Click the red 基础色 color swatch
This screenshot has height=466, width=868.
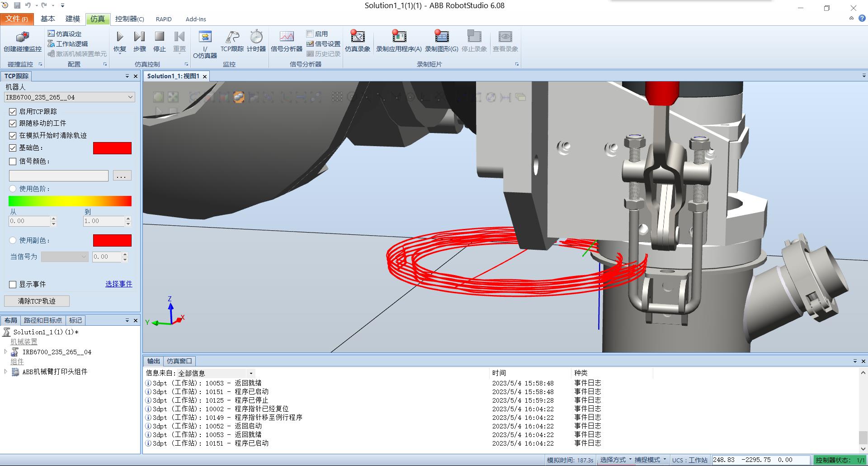point(112,148)
